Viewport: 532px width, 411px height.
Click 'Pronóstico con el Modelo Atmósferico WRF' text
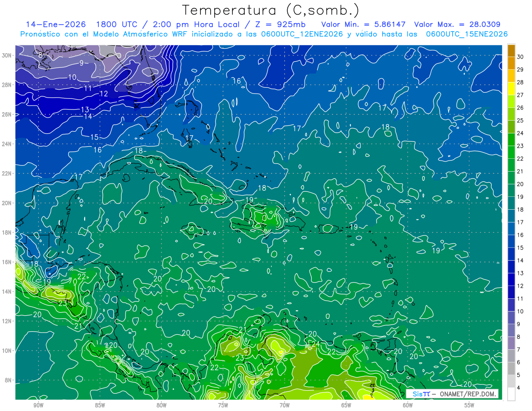click(104, 34)
